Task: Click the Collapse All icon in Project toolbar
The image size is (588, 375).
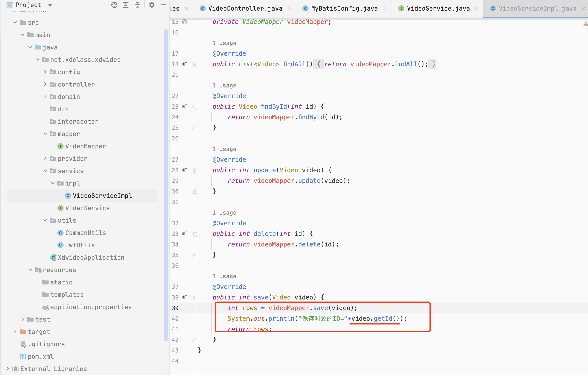Action: pos(137,5)
